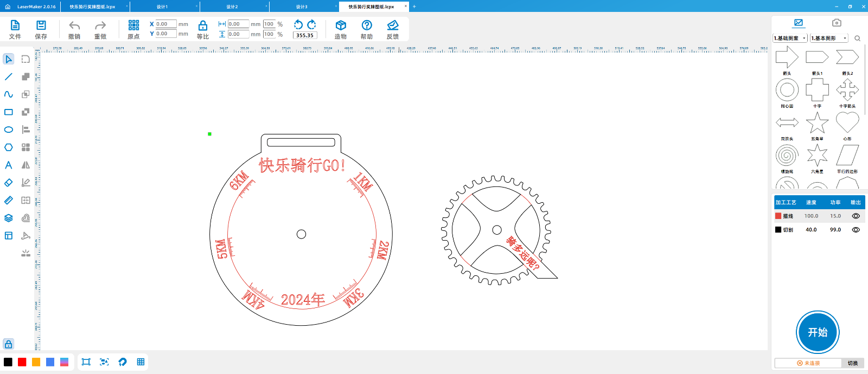Open the 造物 cube icon
The width and height of the screenshot is (868, 374).
click(341, 29)
